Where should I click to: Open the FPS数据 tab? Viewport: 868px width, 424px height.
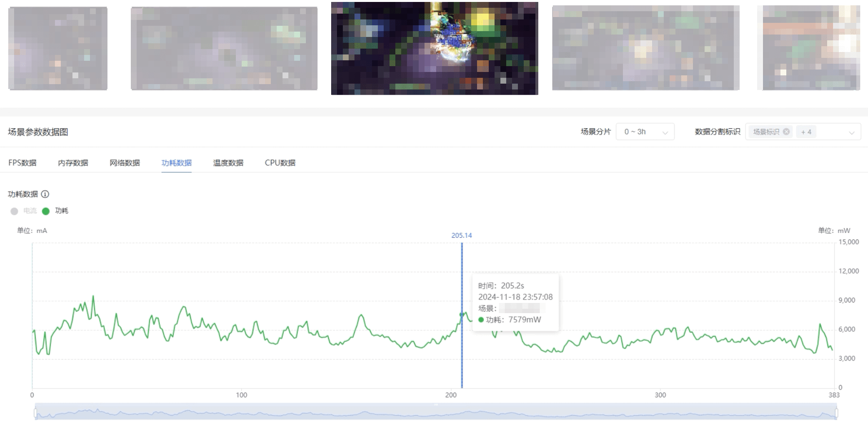click(x=22, y=163)
